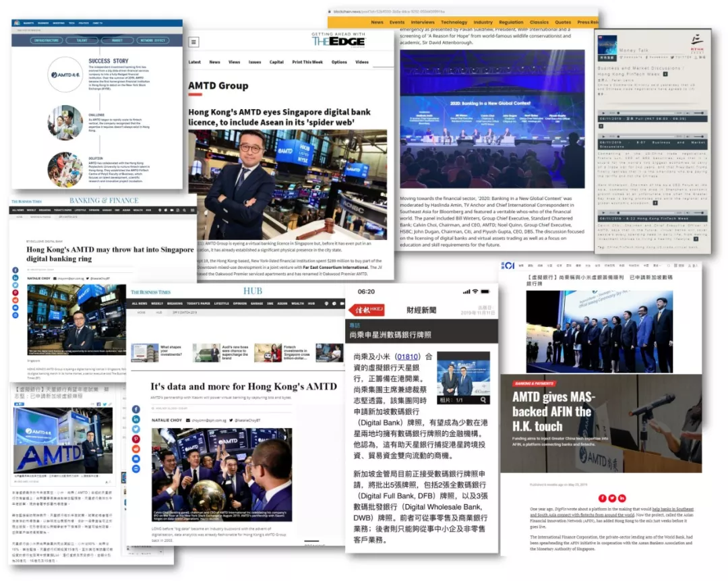Share the HUB article on Twitter
This screenshot has width=728, height=581.
coord(136,429)
